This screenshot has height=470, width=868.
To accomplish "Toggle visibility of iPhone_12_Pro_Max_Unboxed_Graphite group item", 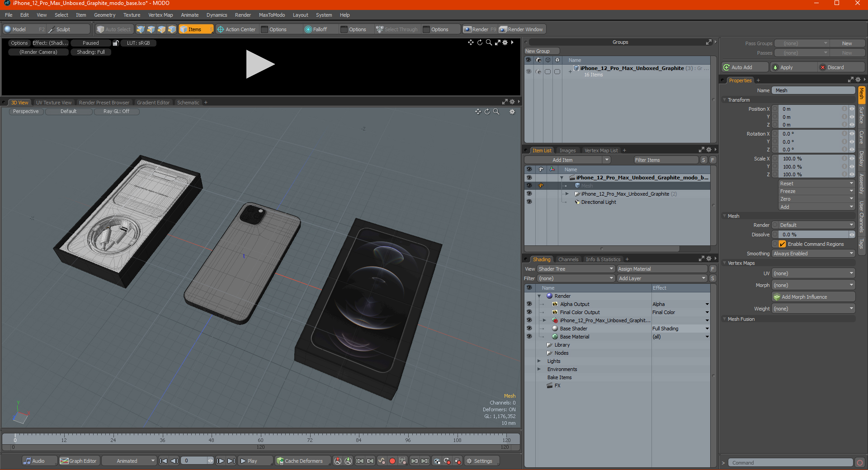I will click(x=529, y=194).
